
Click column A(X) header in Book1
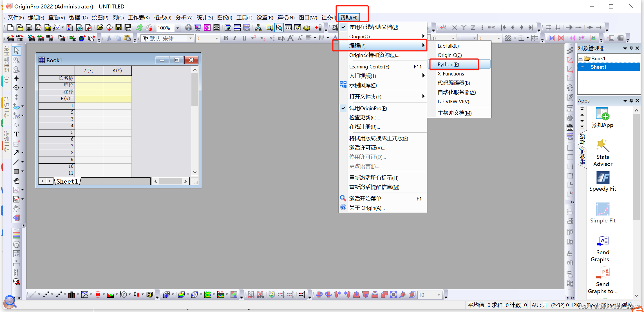(x=89, y=71)
